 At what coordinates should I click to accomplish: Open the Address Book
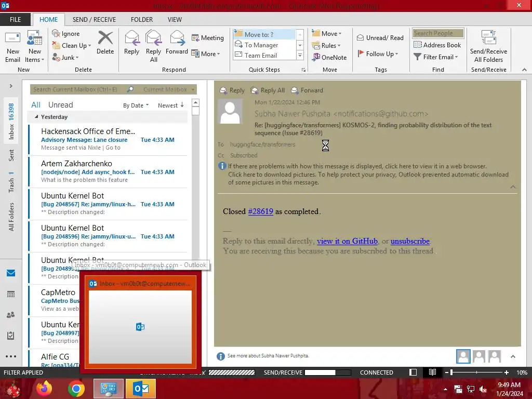click(437, 45)
